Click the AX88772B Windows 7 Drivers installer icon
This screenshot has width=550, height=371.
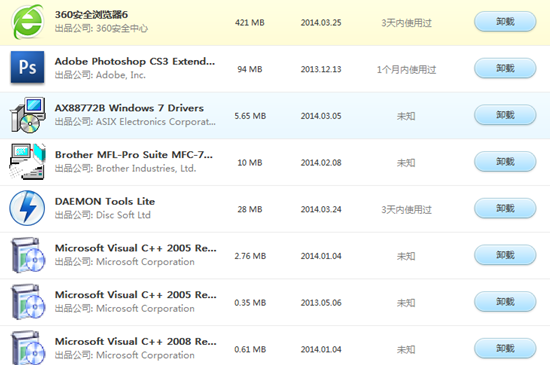[x=27, y=115]
